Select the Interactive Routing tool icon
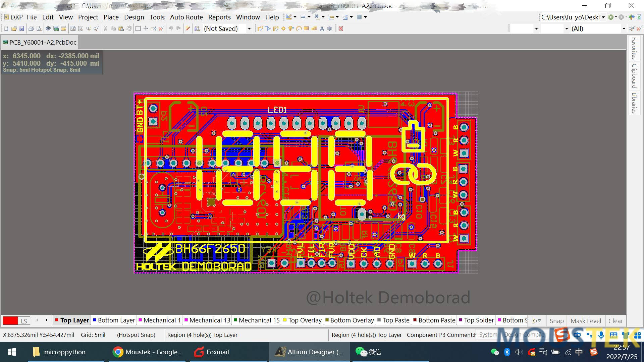 (x=260, y=28)
